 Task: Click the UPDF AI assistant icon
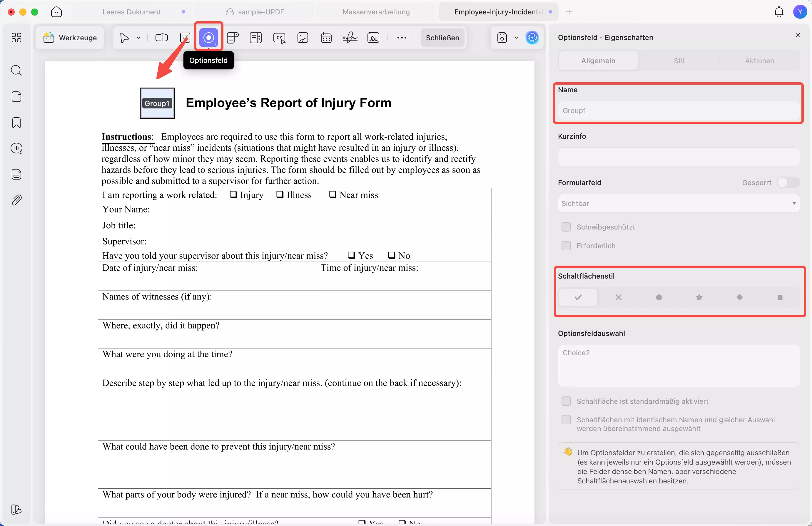[x=532, y=38]
